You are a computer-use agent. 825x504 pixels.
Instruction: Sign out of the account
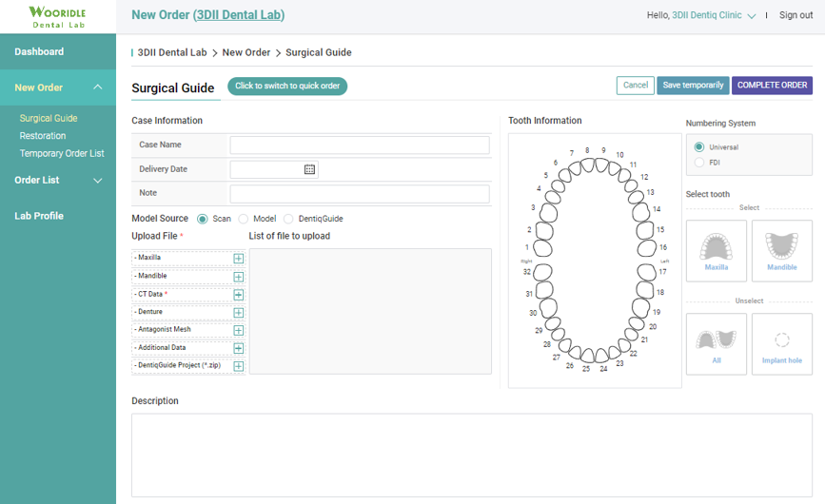click(x=796, y=15)
